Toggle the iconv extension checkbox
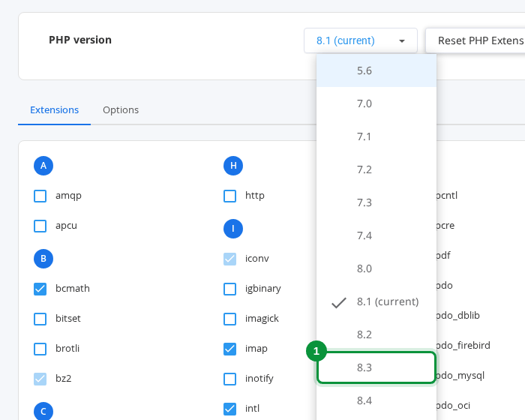The width and height of the screenshot is (525, 420). click(229, 259)
